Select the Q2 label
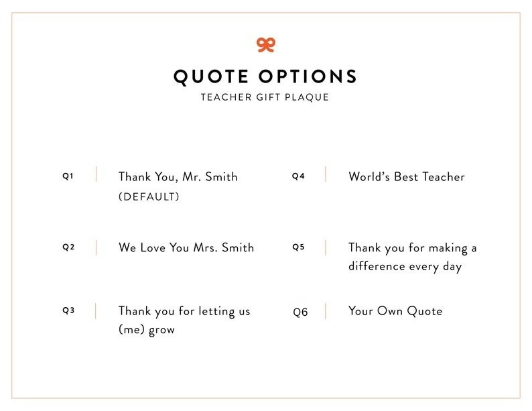The height and width of the screenshot is (411, 532). pyautogui.click(x=68, y=247)
